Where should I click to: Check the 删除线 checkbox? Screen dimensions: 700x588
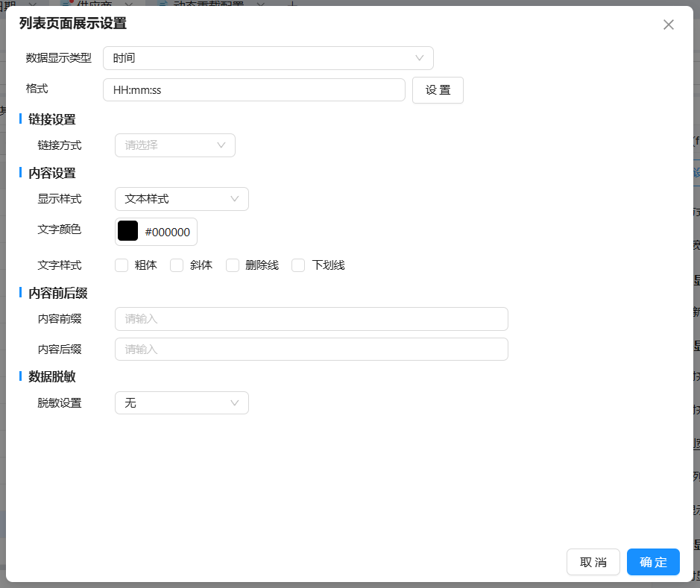pos(233,265)
